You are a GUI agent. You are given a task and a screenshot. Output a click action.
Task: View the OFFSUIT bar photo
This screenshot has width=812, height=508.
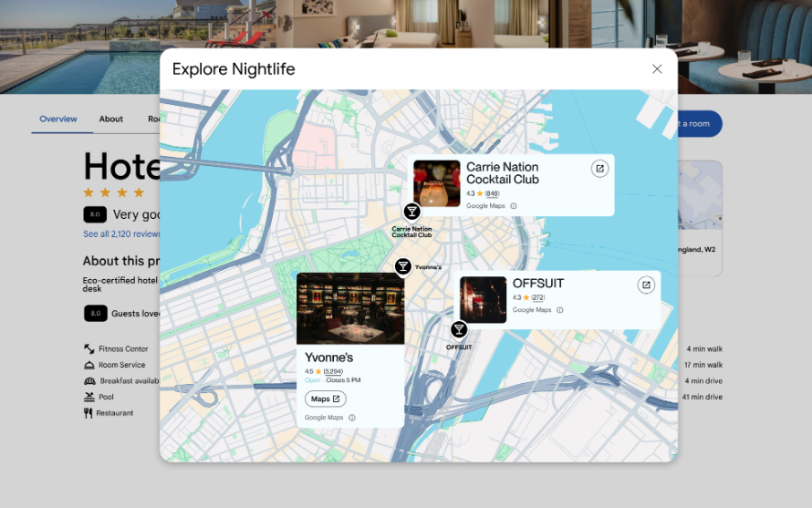[x=484, y=300]
